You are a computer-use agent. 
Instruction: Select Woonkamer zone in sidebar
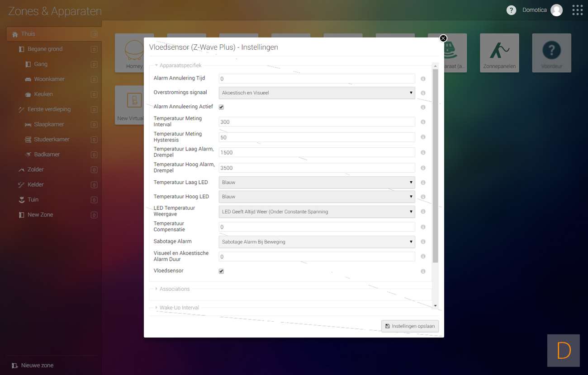pos(49,79)
